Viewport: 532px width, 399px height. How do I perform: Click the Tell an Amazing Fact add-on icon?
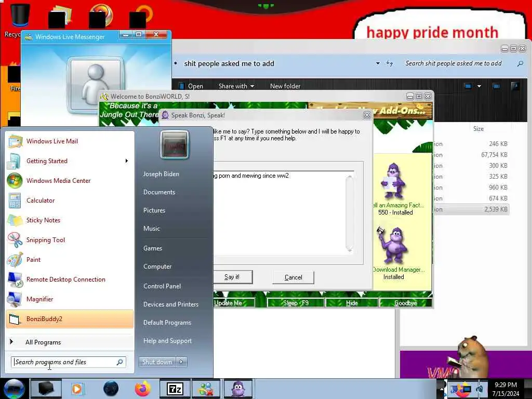pyautogui.click(x=393, y=181)
